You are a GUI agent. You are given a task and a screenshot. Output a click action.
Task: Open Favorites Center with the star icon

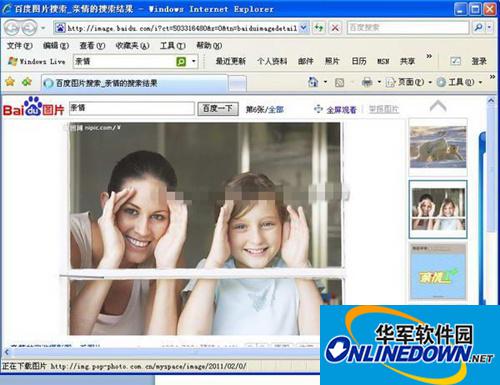point(10,82)
